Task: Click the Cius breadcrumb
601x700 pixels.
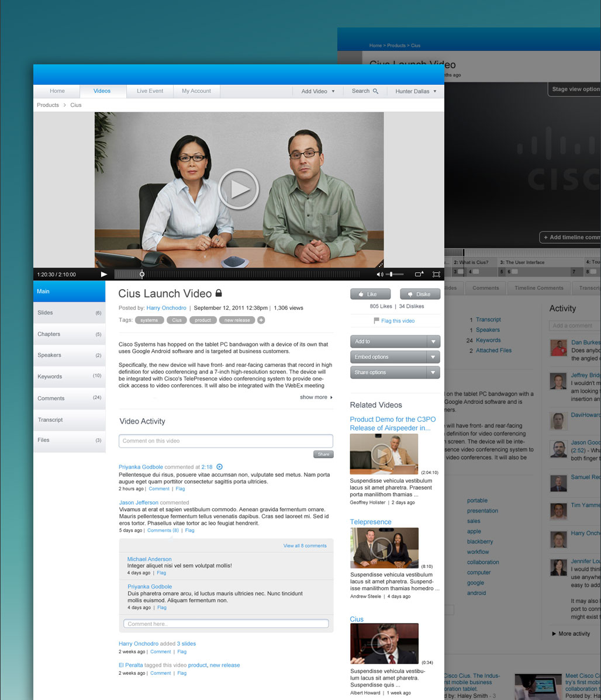Action: (x=76, y=105)
